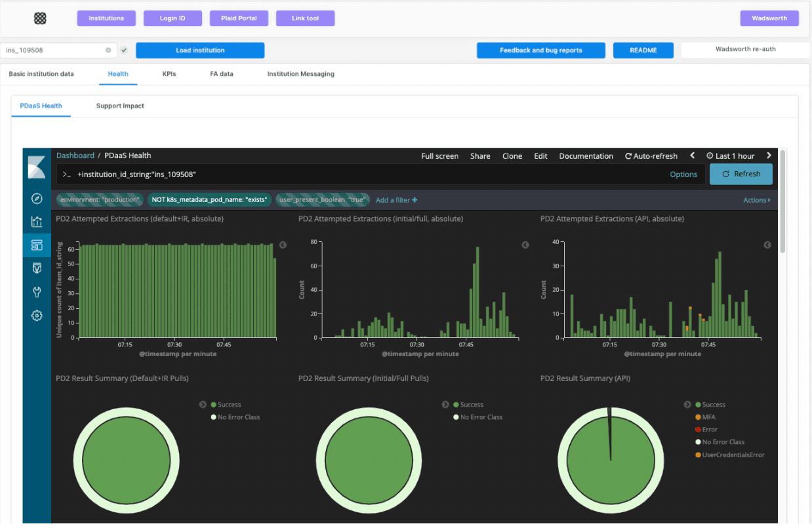Click the MFA legend color dot

point(698,417)
